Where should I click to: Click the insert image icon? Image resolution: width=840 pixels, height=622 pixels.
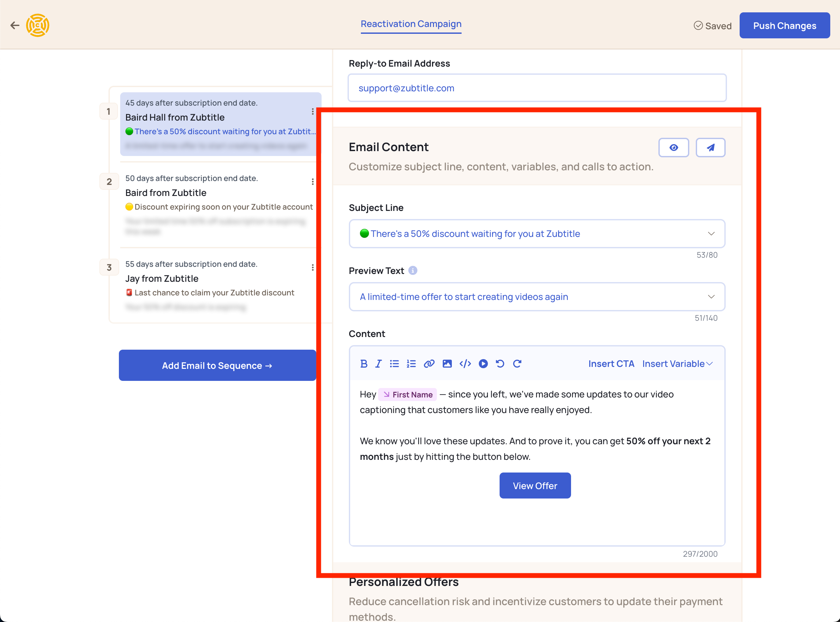(x=447, y=364)
